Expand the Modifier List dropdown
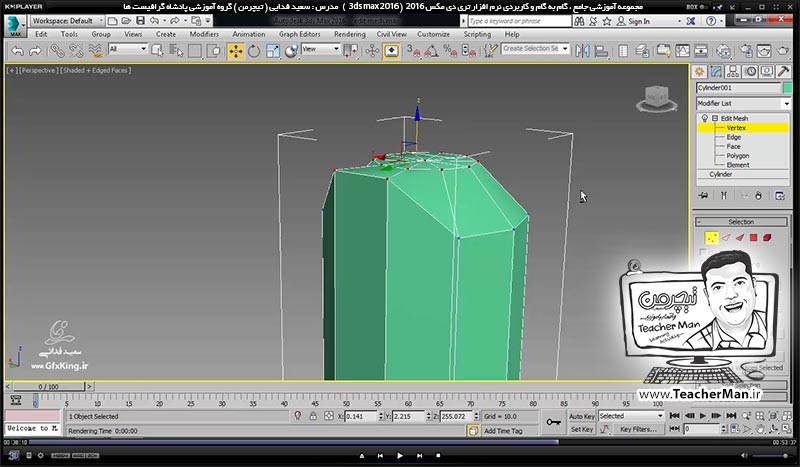This screenshot has width=800, height=467. [x=743, y=104]
